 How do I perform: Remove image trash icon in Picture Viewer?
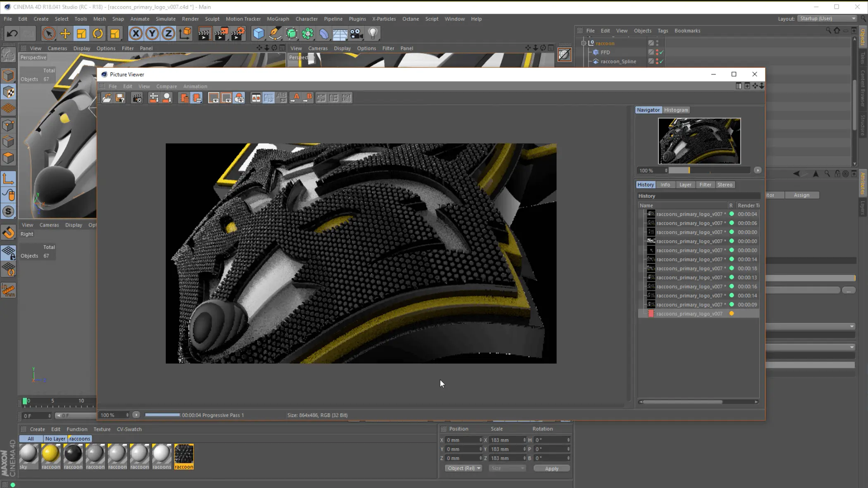point(184,98)
